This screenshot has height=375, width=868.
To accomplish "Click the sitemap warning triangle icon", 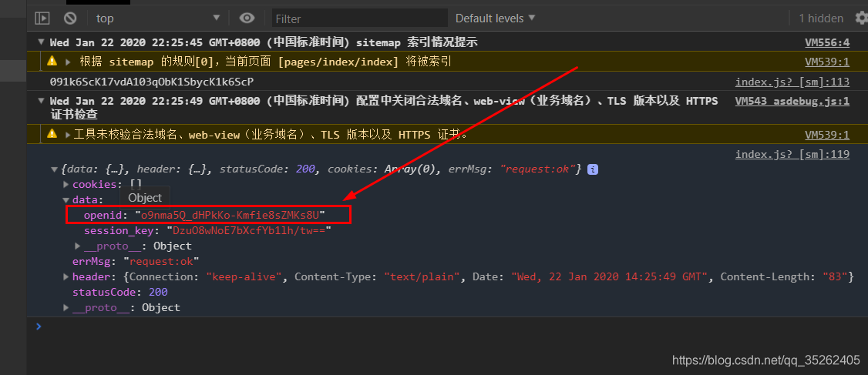I will coord(52,61).
